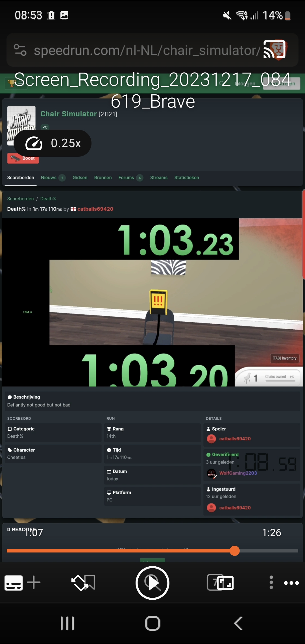Image resolution: width=305 pixels, height=644 pixels.
Task: Tap the site settings icon in address bar
Action: 20,50
